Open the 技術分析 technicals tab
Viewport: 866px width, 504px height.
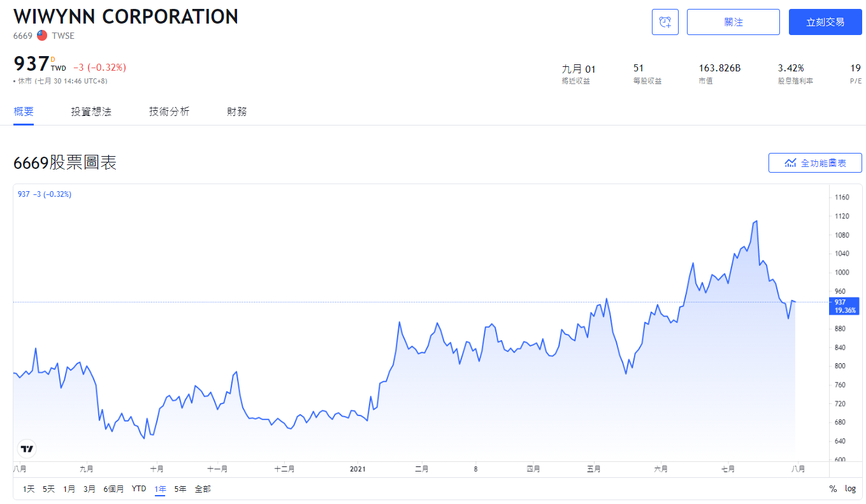point(169,112)
